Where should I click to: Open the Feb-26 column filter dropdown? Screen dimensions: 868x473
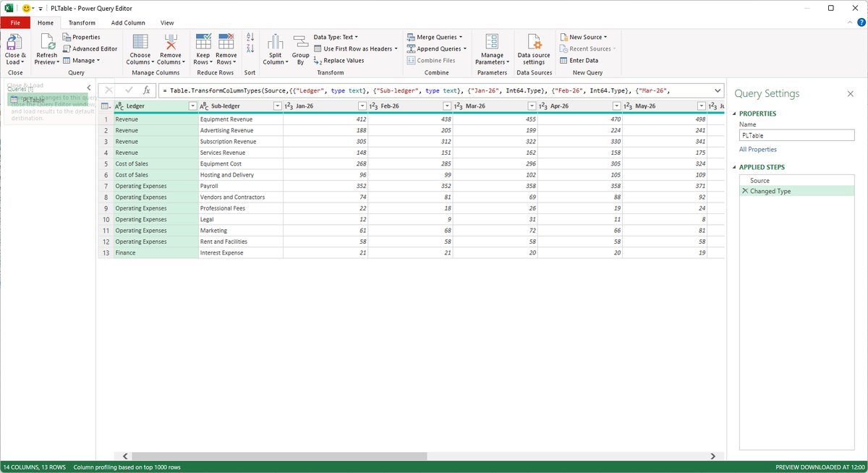click(446, 106)
